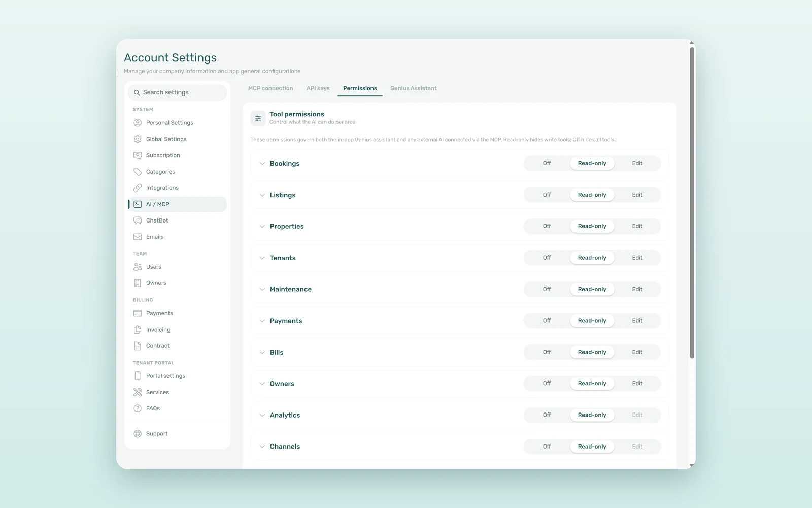Viewport: 812px width, 508px height.
Task: Click the ChatBot speech bubble icon
Action: point(138,220)
